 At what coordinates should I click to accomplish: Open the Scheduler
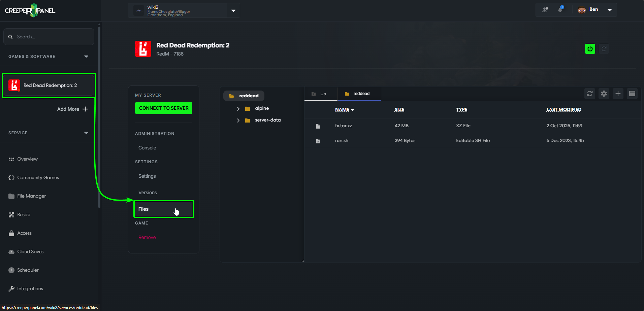pyautogui.click(x=28, y=270)
